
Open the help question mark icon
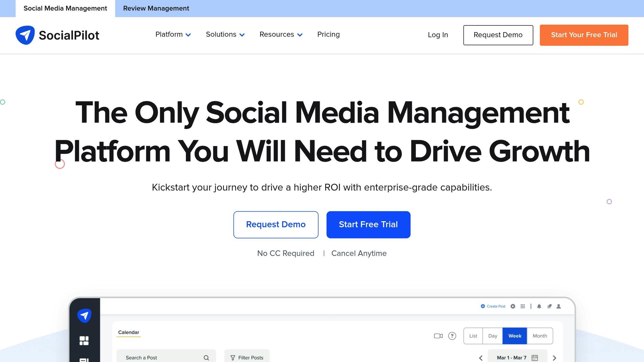[x=452, y=336]
